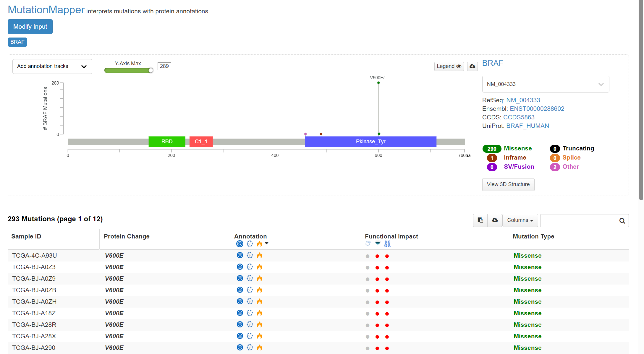This screenshot has width=644, height=354.
Task: Open the Add annotation tracks dropdown
Action: (x=52, y=66)
